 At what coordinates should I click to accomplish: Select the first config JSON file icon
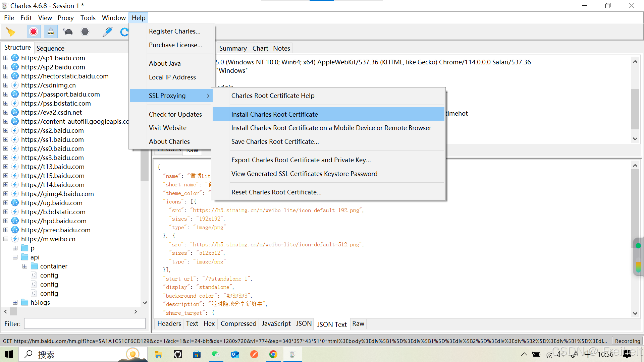[x=34, y=275]
